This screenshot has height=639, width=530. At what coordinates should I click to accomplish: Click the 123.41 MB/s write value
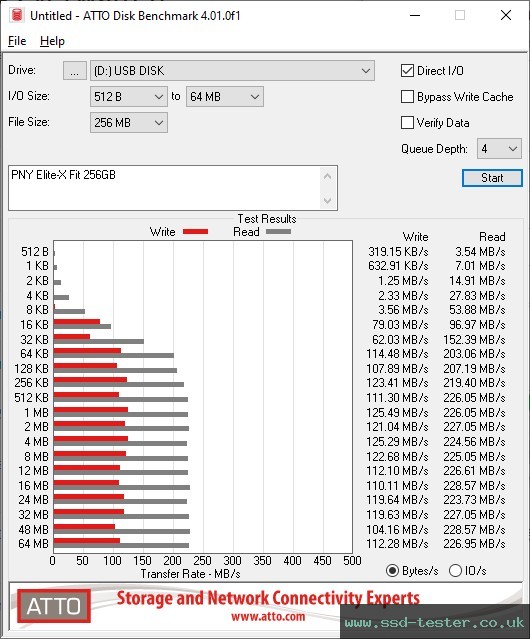tap(397, 383)
